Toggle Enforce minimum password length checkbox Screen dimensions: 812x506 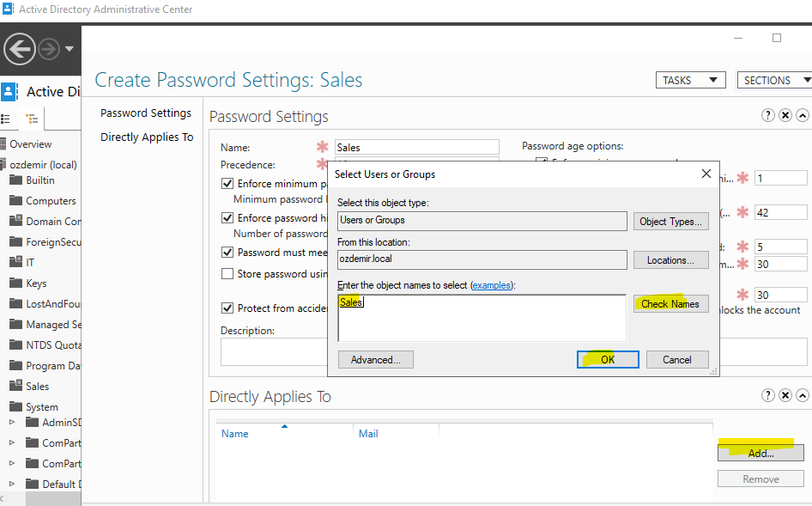[227, 184]
